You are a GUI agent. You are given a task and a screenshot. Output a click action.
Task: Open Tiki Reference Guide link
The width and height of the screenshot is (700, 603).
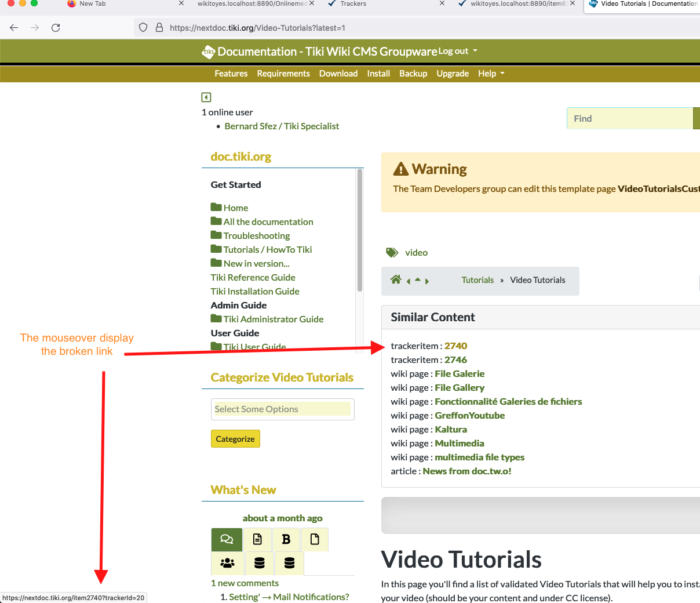[x=253, y=277]
